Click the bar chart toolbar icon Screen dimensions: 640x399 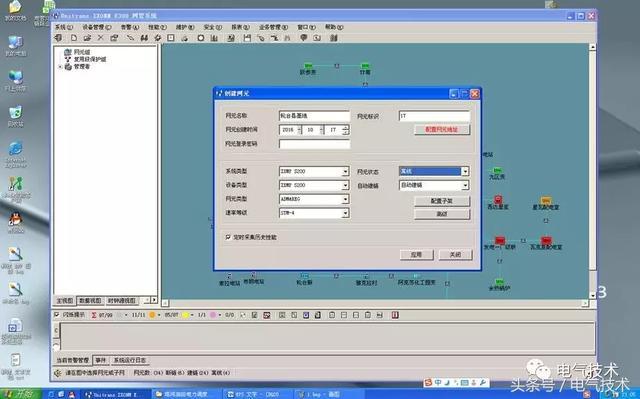click(x=214, y=38)
